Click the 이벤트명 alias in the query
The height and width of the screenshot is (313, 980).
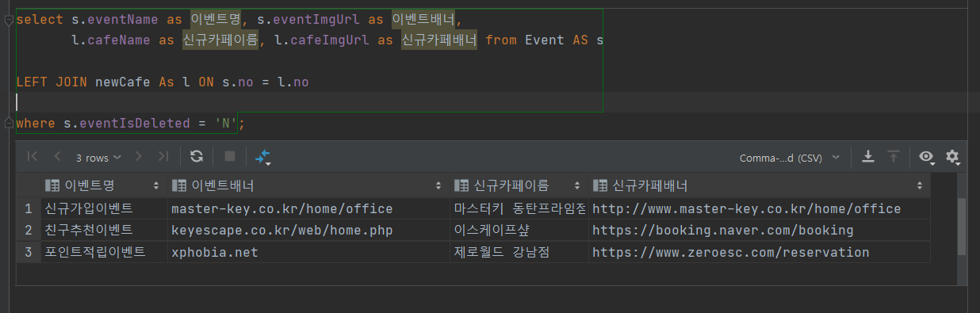point(216,20)
